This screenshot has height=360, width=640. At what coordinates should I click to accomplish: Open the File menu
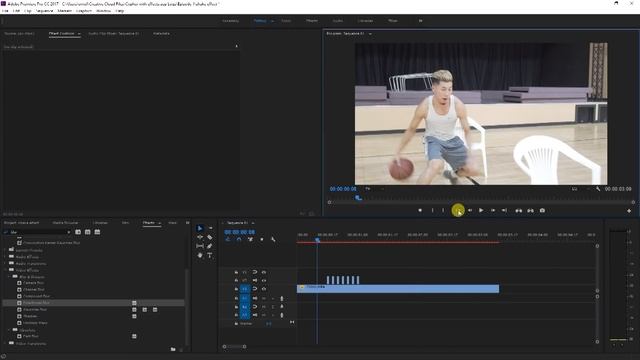[5, 11]
